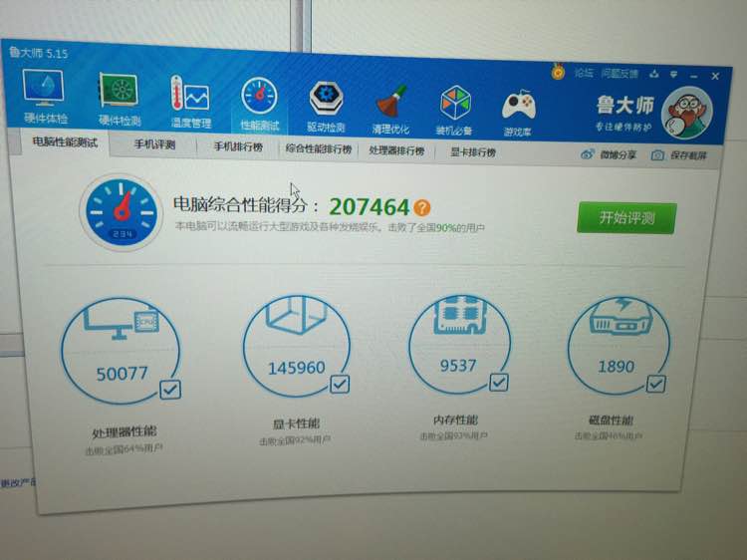Switch to 综合性能排行榜 tab

click(319, 149)
